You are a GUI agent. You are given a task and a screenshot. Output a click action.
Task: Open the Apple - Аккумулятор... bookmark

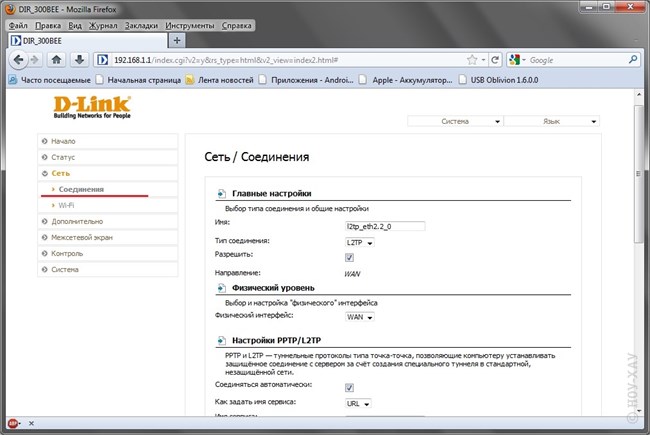pyautogui.click(x=406, y=80)
